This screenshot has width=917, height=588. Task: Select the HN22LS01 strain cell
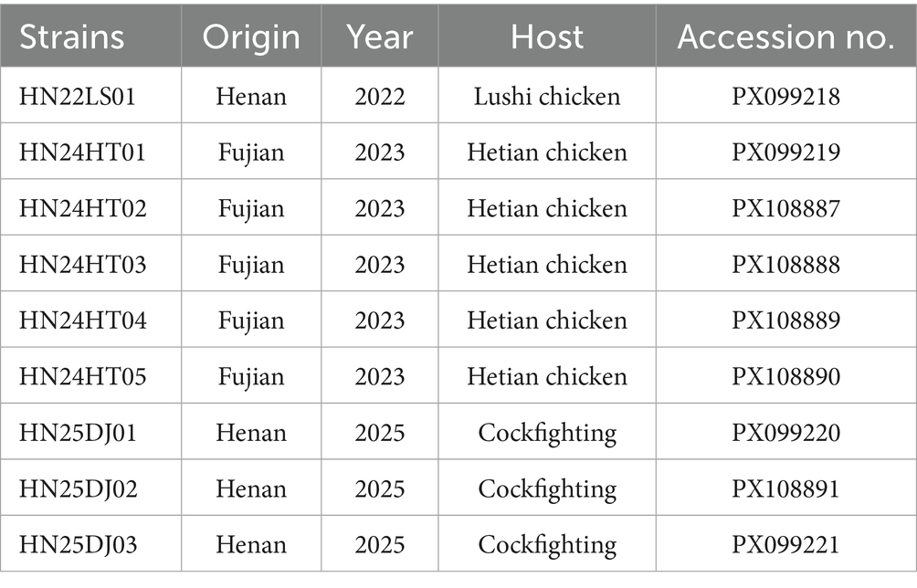click(x=78, y=96)
